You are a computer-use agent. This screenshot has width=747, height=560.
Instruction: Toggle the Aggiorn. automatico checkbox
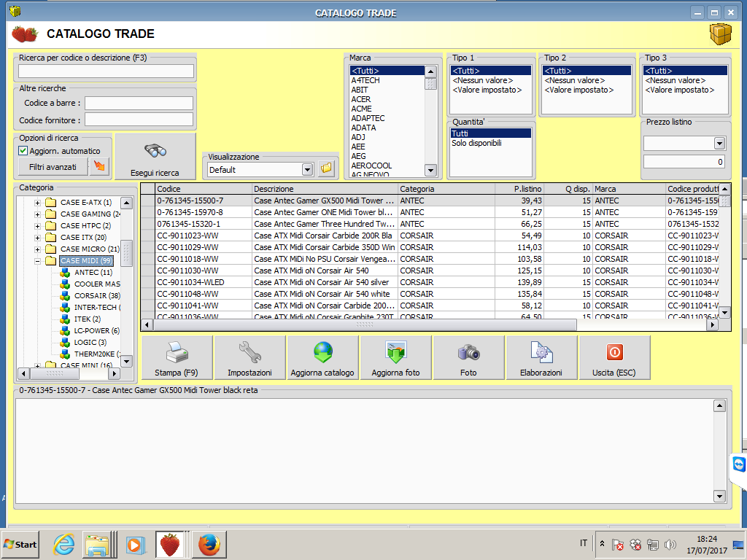(x=23, y=151)
